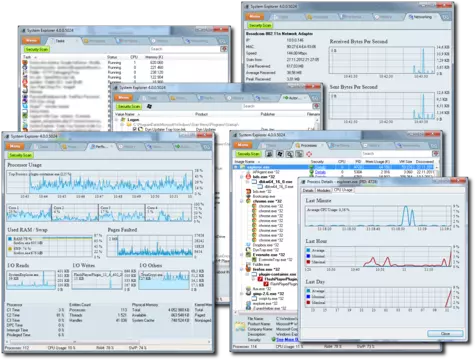Switch to Modules tab in Process Details
475x360 pixels.
[323, 190]
